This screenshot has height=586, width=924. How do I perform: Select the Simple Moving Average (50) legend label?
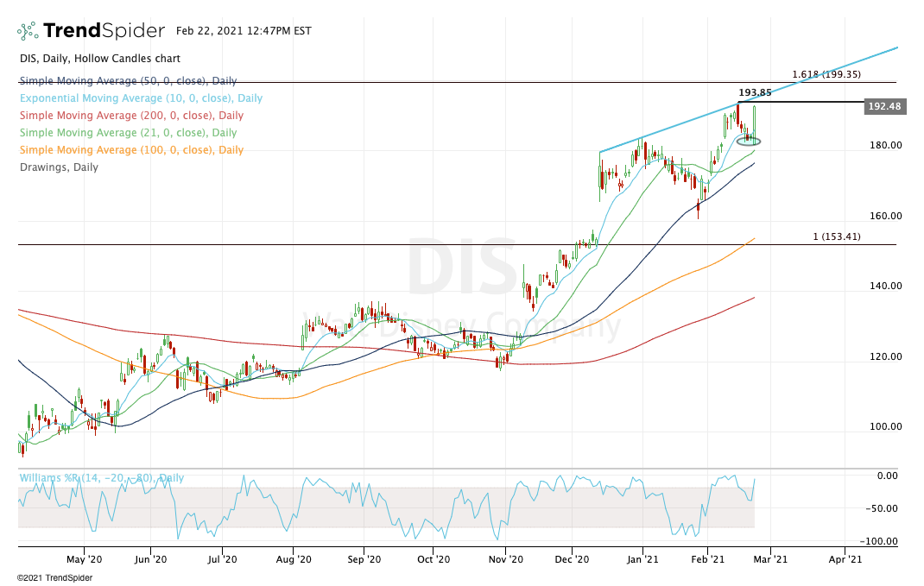click(129, 80)
